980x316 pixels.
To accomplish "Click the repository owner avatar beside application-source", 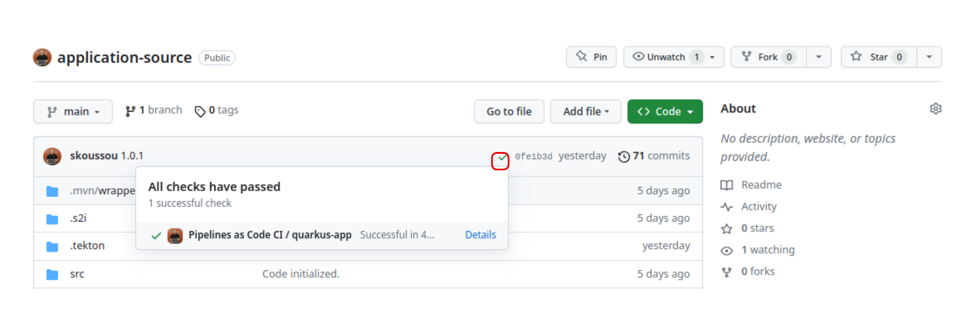I will point(42,58).
